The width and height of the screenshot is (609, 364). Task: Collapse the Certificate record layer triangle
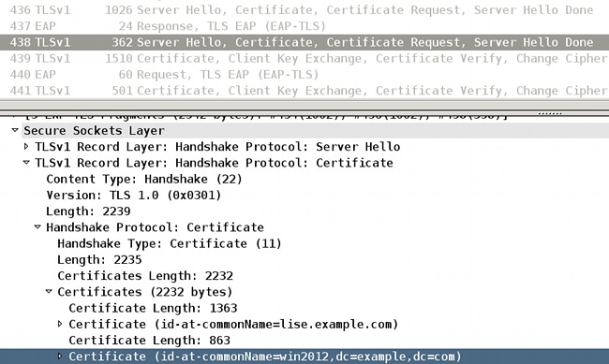26,162
